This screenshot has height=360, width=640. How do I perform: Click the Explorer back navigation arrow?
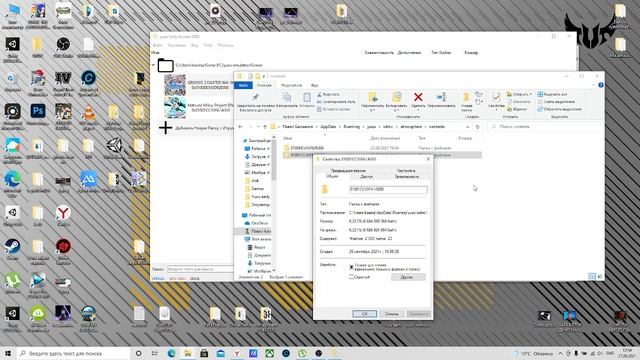tap(240, 127)
